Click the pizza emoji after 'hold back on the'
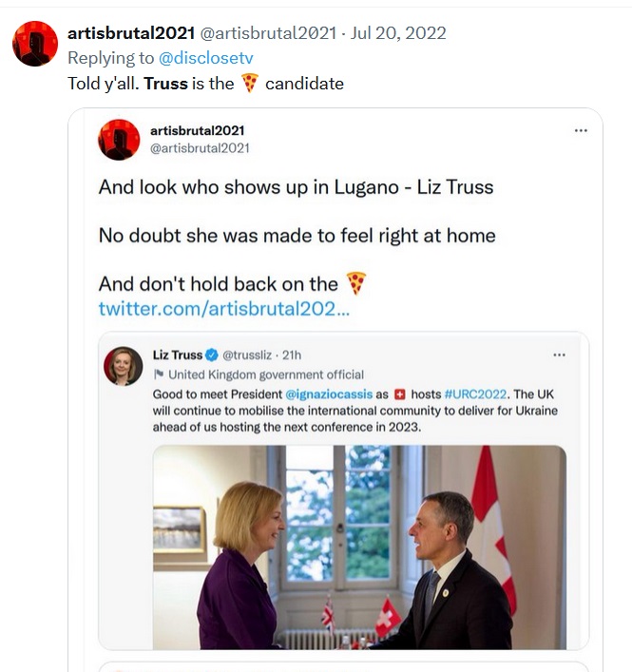Image resolution: width=632 pixels, height=672 pixels. point(356,283)
